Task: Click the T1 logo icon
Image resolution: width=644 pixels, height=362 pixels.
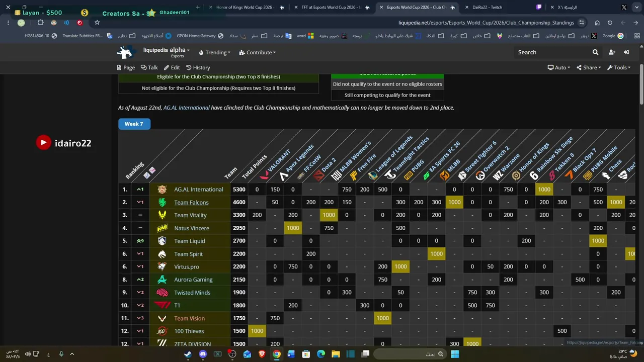Action: (x=162, y=305)
